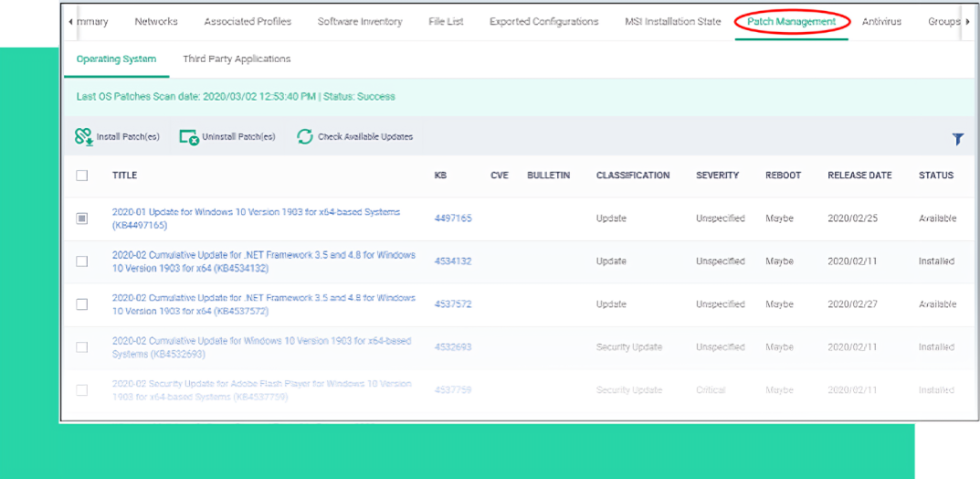
Task: Select the Operating System sub-tab
Action: coord(116,59)
